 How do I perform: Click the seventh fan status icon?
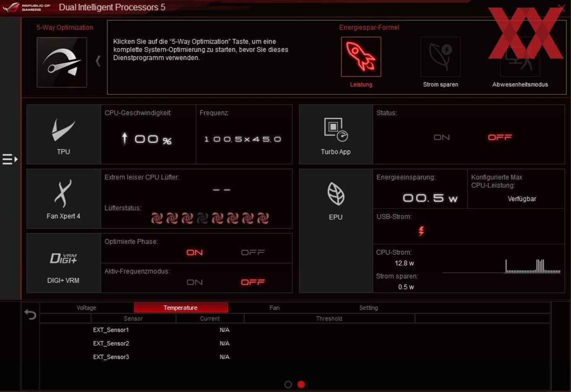[x=248, y=218]
